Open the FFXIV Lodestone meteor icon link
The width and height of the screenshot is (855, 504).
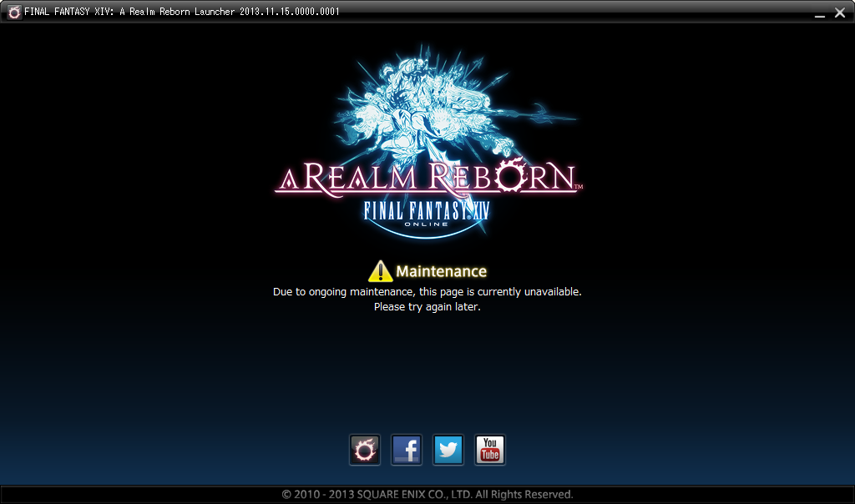365,450
